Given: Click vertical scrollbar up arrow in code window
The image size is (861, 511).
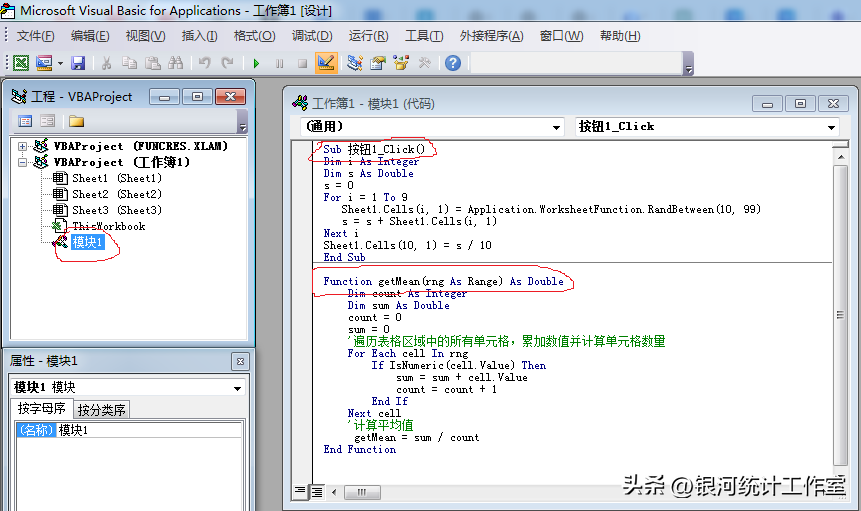Looking at the screenshot, I should point(840,157).
